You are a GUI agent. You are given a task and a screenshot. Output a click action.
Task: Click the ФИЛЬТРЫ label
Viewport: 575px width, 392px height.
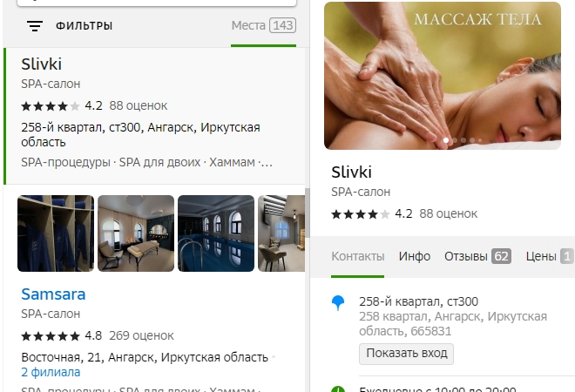(84, 26)
